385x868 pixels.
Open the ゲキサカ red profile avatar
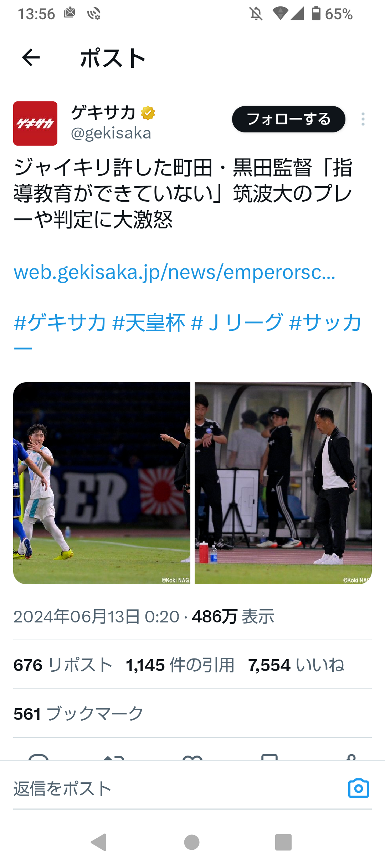(x=35, y=123)
